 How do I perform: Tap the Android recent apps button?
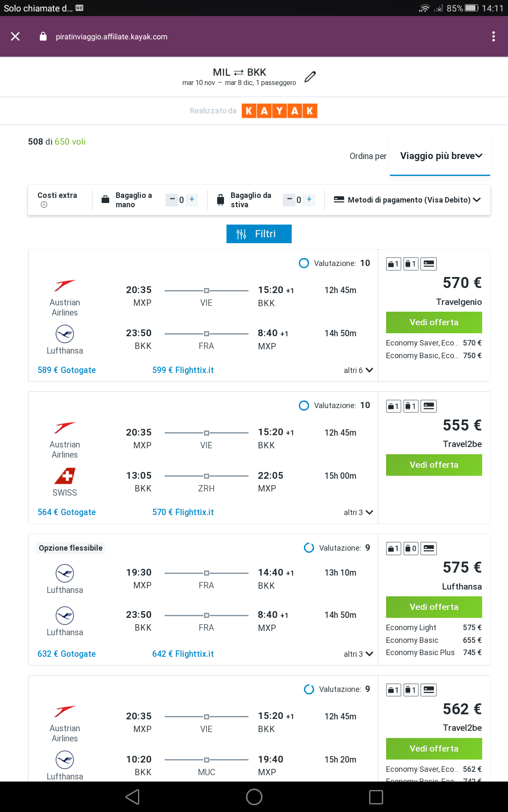click(375, 797)
